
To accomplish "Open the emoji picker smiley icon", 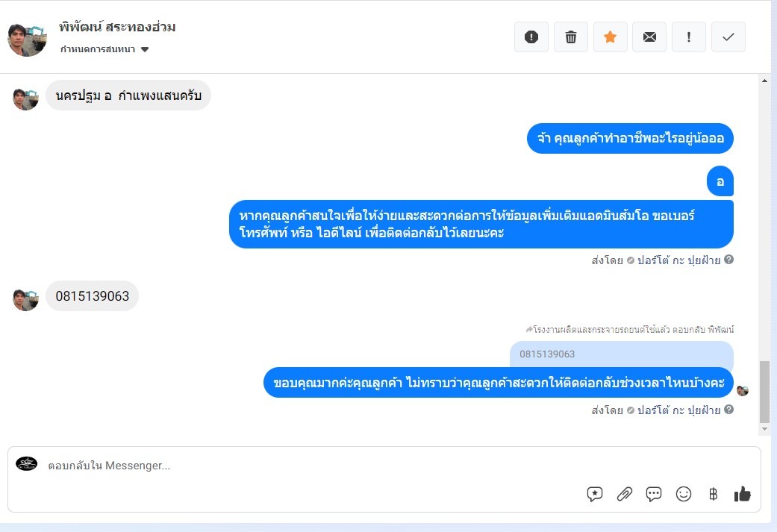I will [x=683, y=494].
